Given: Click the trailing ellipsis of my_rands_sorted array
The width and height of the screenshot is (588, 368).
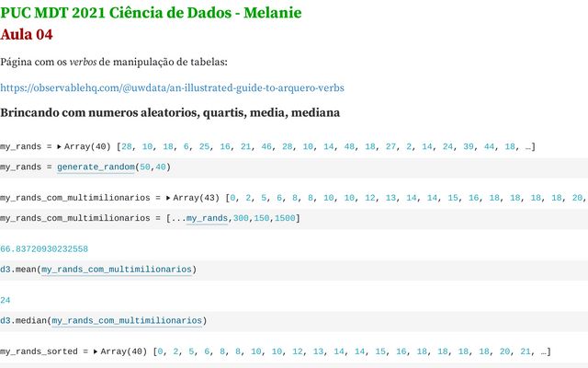Looking at the screenshot, I should pos(544,352).
